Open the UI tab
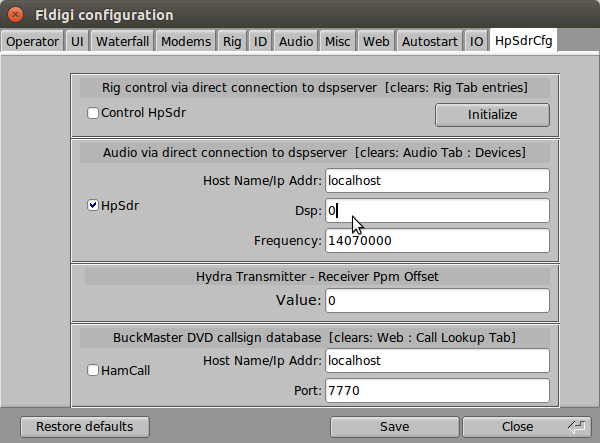The width and height of the screenshot is (600, 443). pyautogui.click(x=77, y=41)
